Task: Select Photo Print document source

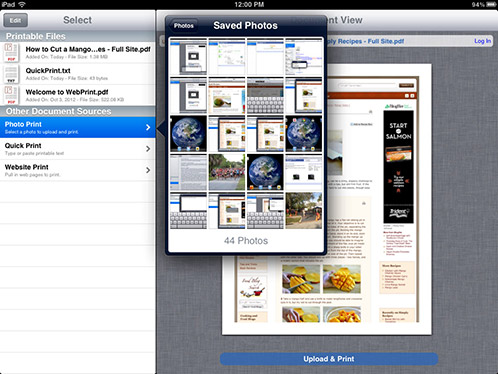Action: click(x=78, y=127)
